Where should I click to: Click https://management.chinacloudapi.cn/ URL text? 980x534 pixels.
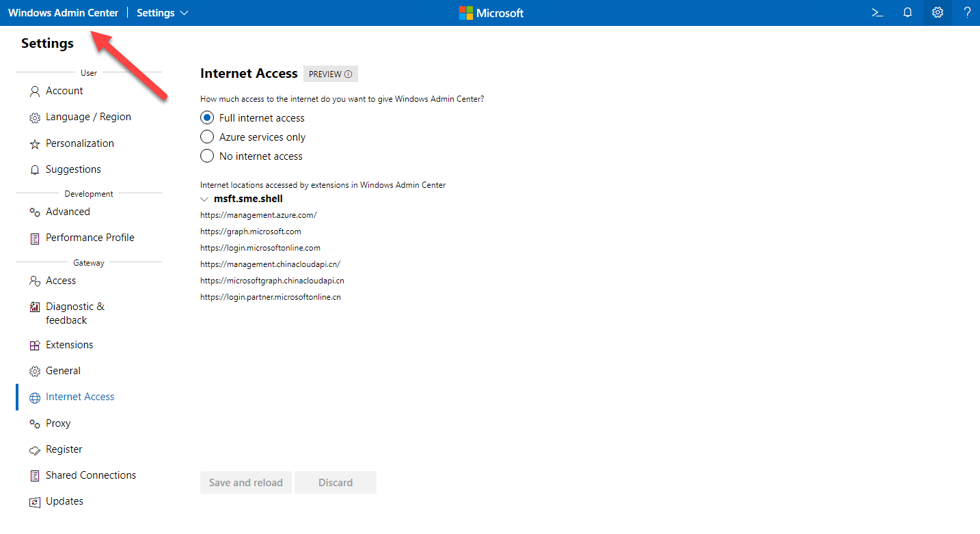coord(270,264)
